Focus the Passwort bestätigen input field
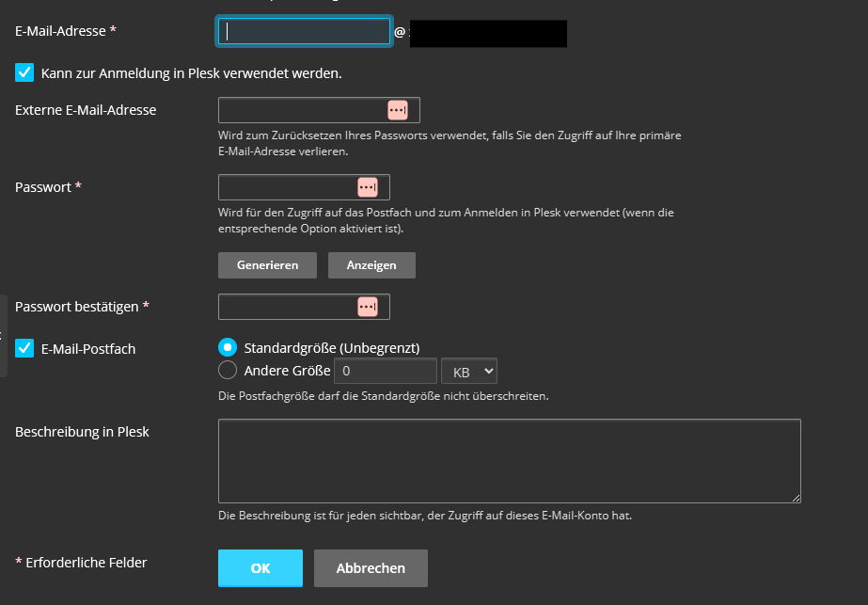Viewport: 868px width, 605px height. coord(287,307)
